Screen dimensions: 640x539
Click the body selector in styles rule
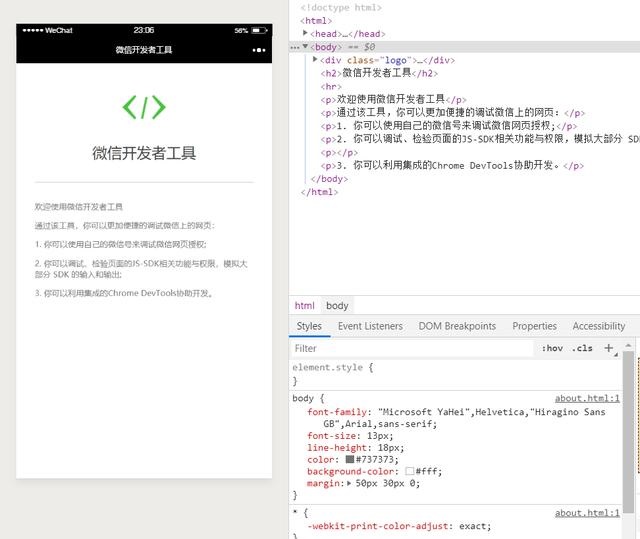coord(303,398)
